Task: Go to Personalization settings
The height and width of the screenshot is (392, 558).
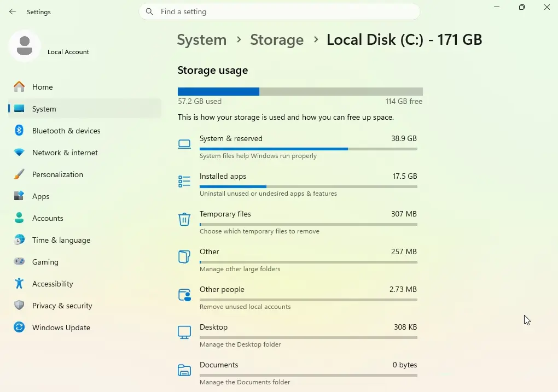Action: 85,174
